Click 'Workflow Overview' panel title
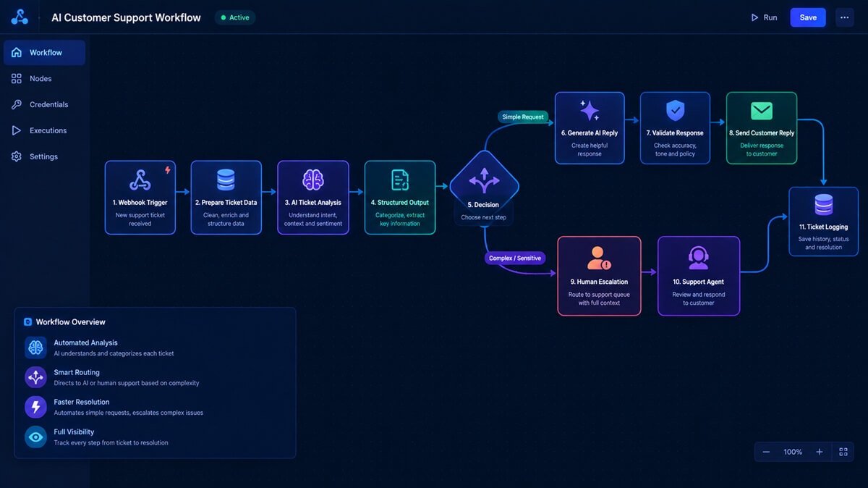The height and width of the screenshot is (488, 868). click(71, 322)
